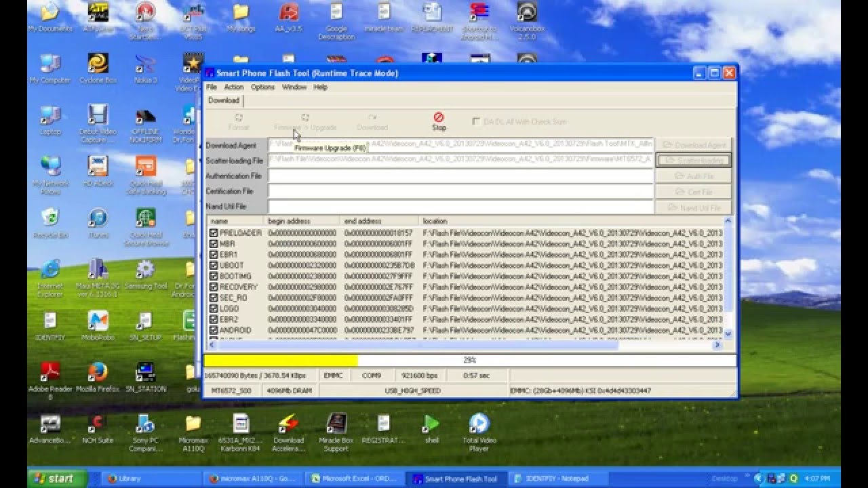Open the Windows start menu

point(57,479)
